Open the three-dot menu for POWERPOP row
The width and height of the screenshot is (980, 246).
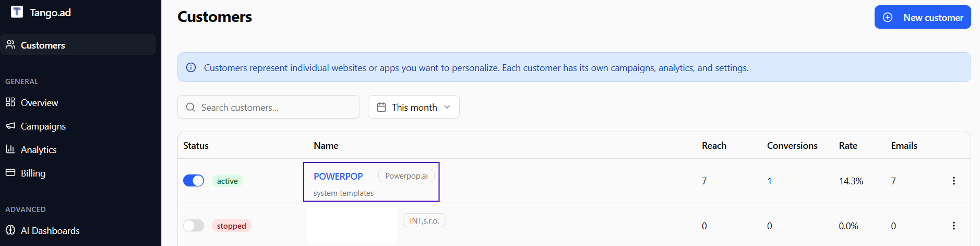pos(953,181)
